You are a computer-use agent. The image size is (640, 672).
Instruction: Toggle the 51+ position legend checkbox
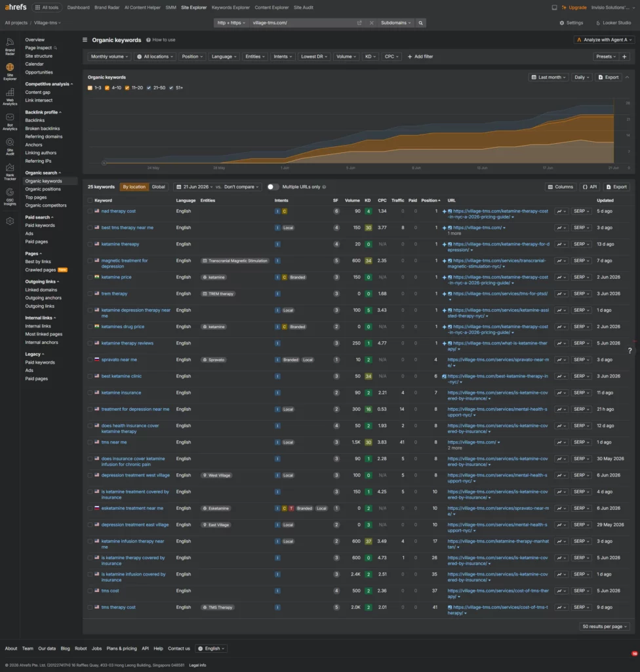click(x=171, y=88)
